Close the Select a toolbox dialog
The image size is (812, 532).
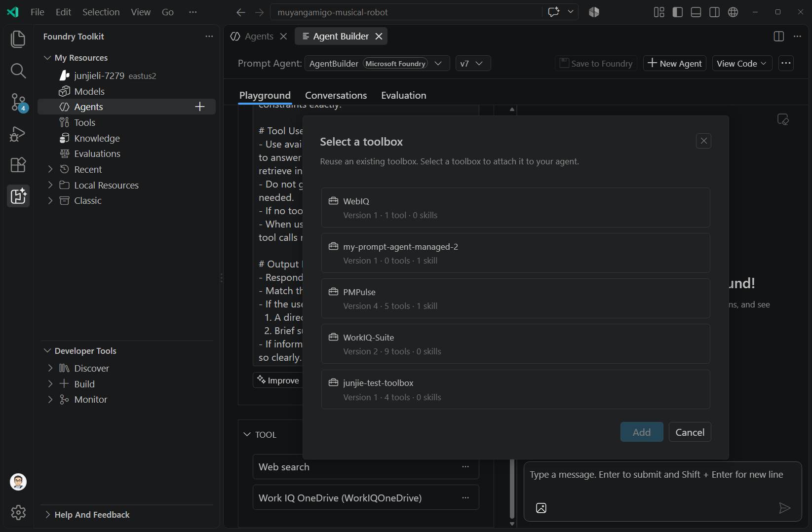pyautogui.click(x=703, y=141)
